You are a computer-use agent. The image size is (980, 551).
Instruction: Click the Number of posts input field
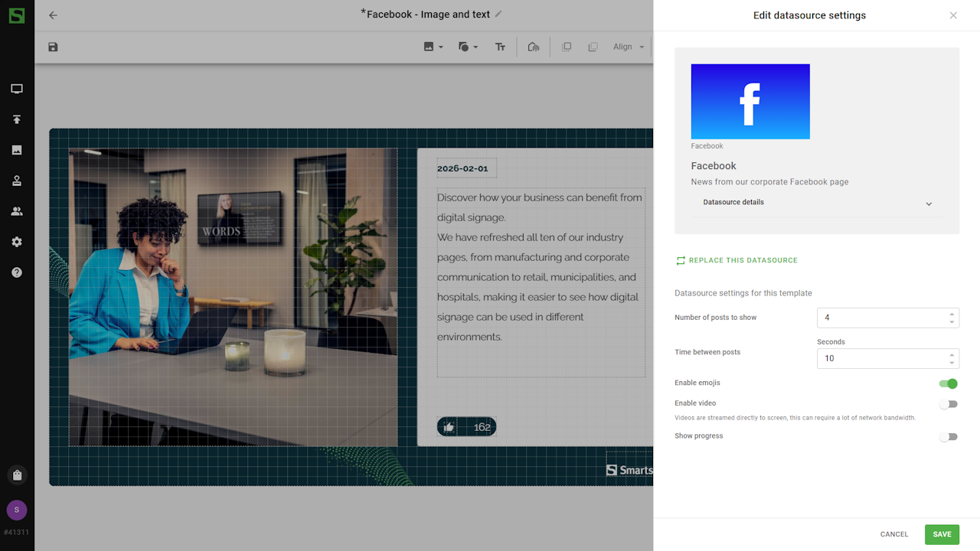880,318
